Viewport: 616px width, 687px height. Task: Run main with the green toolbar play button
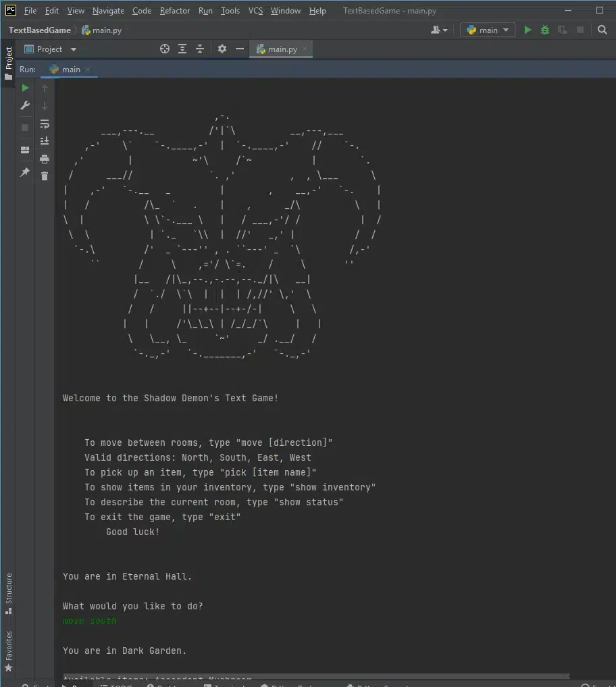[528, 30]
